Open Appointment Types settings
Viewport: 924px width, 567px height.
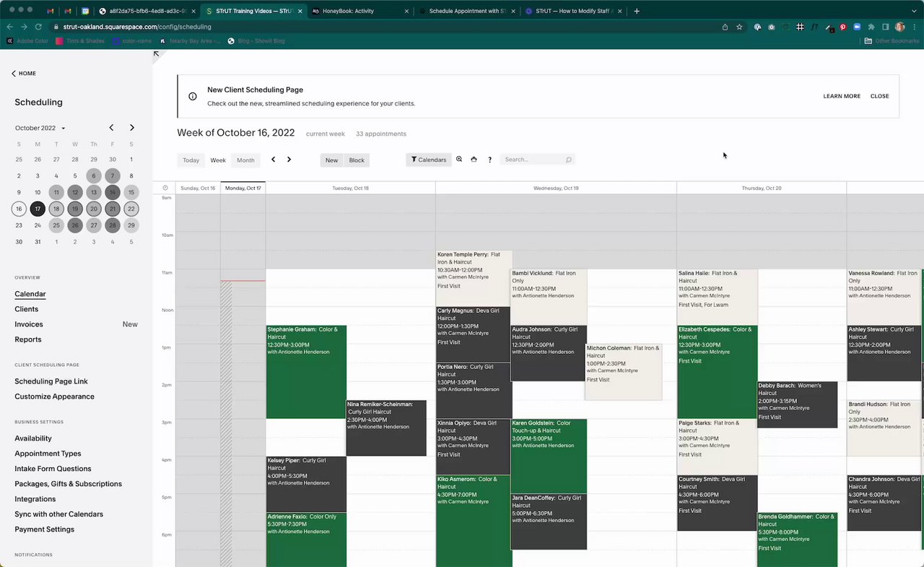[48, 454]
